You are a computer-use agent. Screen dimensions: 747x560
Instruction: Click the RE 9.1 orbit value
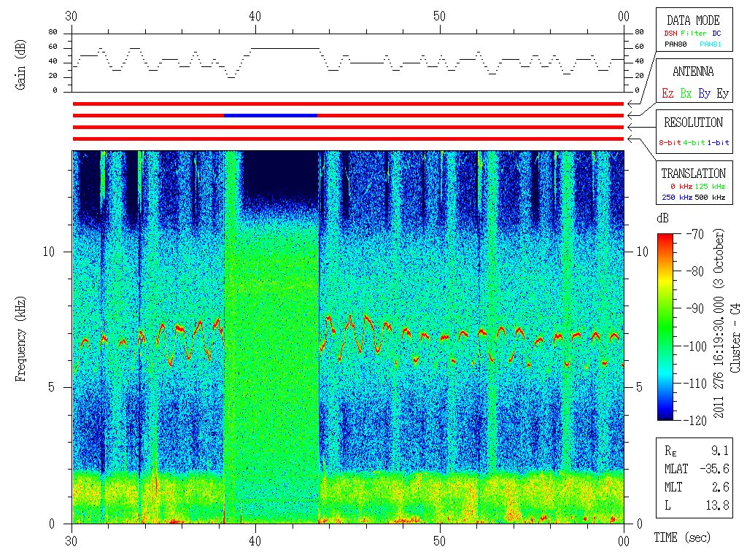tap(697, 451)
